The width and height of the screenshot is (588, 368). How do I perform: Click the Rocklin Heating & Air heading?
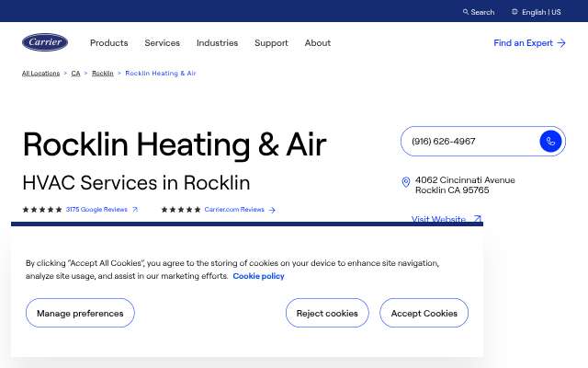pos(175,145)
